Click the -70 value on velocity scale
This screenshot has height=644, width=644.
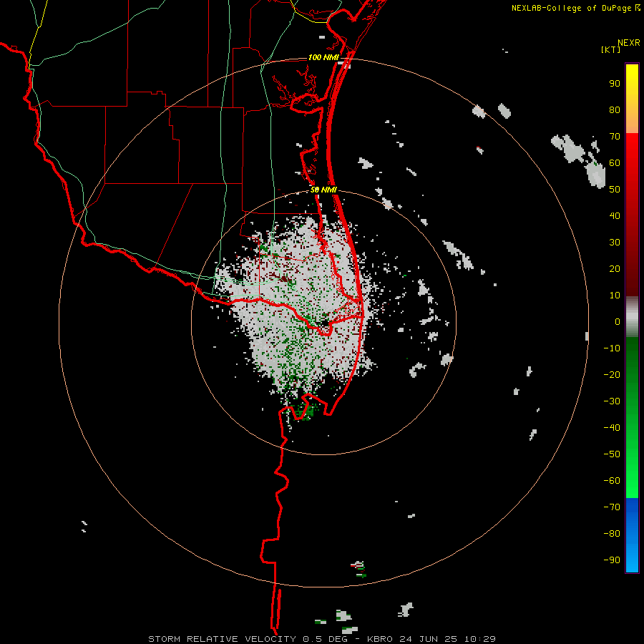tap(612, 507)
